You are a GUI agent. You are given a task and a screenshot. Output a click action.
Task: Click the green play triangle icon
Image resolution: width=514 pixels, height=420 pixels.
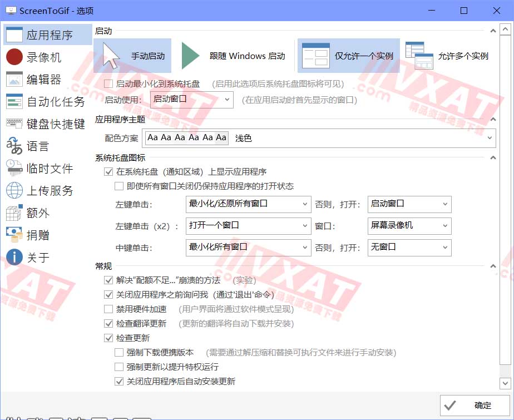pos(190,56)
